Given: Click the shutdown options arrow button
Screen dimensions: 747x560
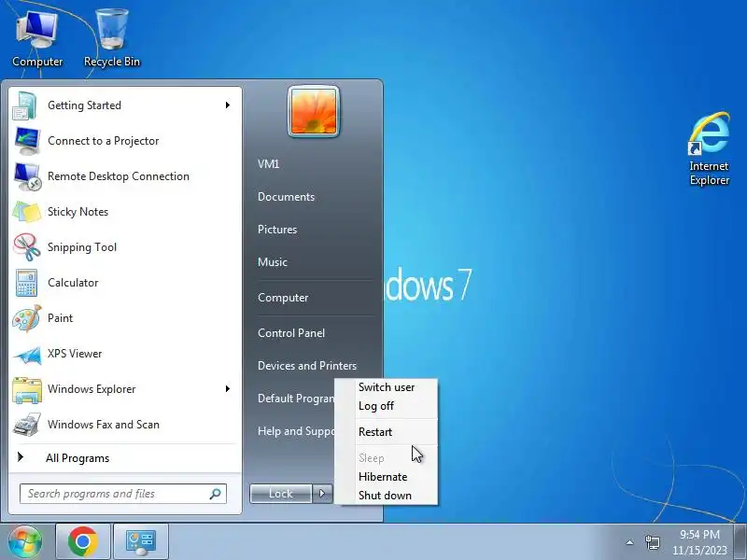Looking at the screenshot, I should point(322,494).
